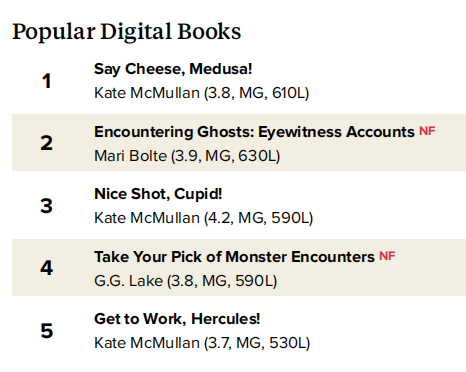The image size is (466, 372).
Task: Click the NF badge beside Encountering Ghosts
Action: [427, 131]
